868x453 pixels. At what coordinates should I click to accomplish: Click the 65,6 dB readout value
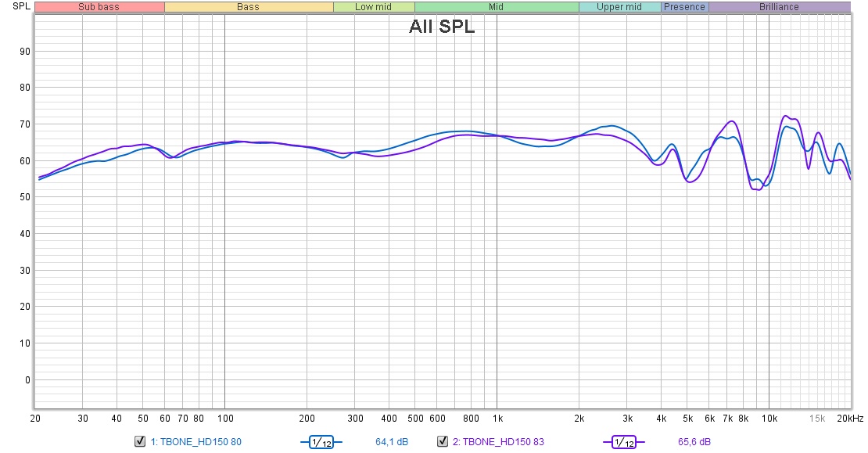694,442
